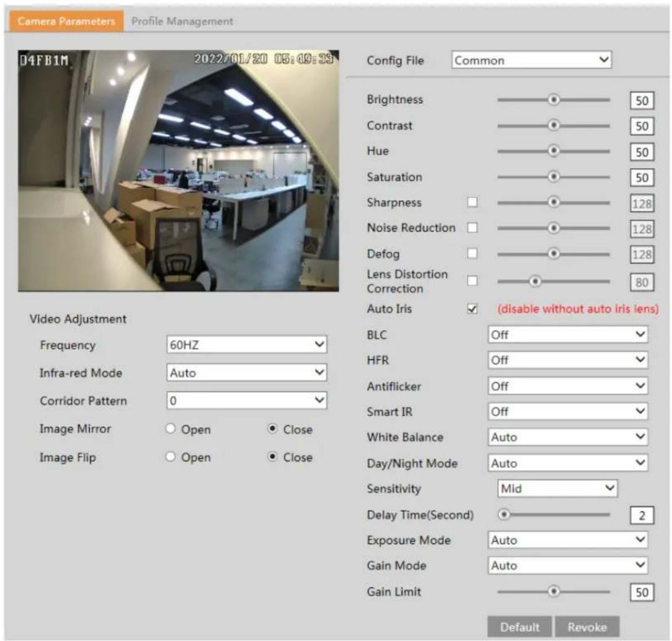672x641 pixels.
Task: Enable the Noise Reduction checkbox
Action: pos(472,227)
